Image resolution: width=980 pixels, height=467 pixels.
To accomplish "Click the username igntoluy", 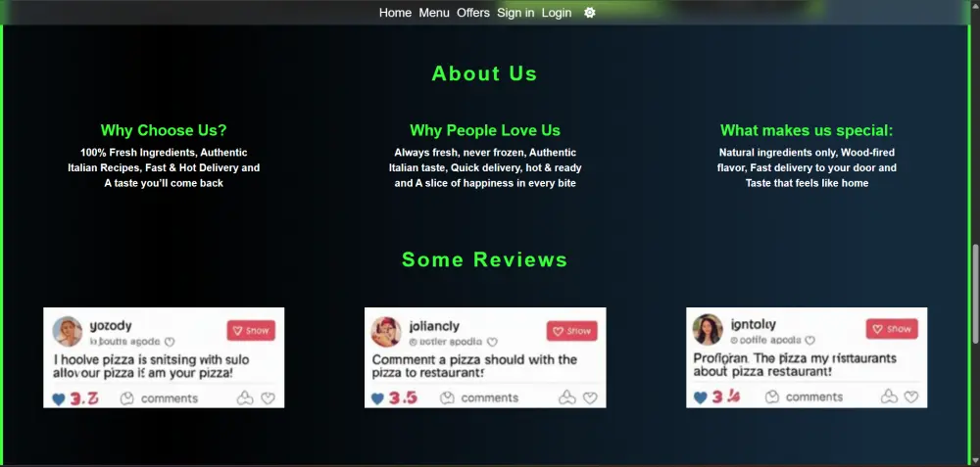I will coord(753,324).
